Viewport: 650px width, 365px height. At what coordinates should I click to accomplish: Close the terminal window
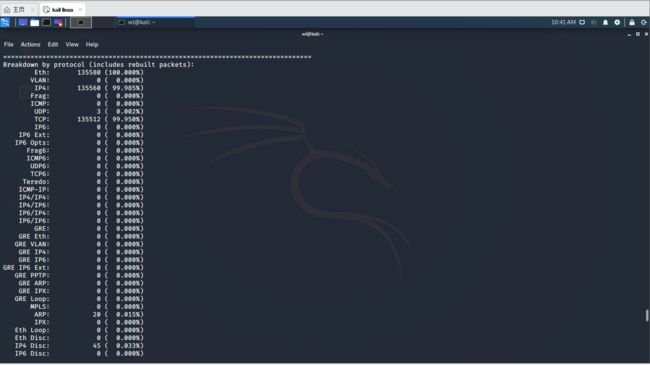[646, 34]
